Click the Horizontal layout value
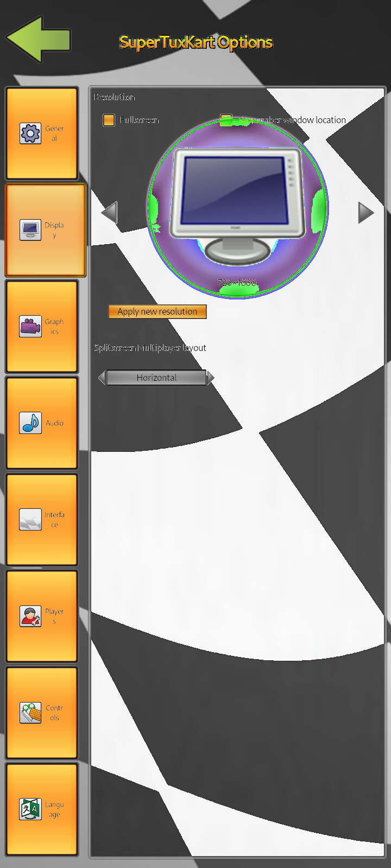The height and width of the screenshot is (868, 391). click(x=156, y=378)
